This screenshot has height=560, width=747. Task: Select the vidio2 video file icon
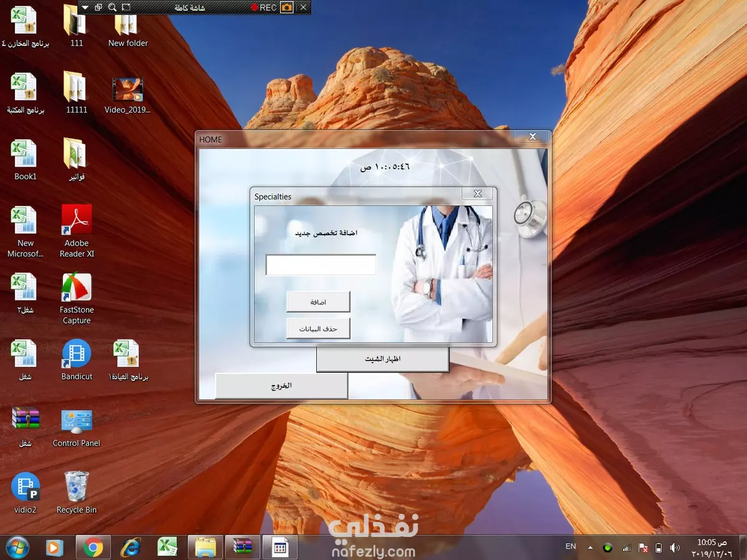[x=26, y=493]
